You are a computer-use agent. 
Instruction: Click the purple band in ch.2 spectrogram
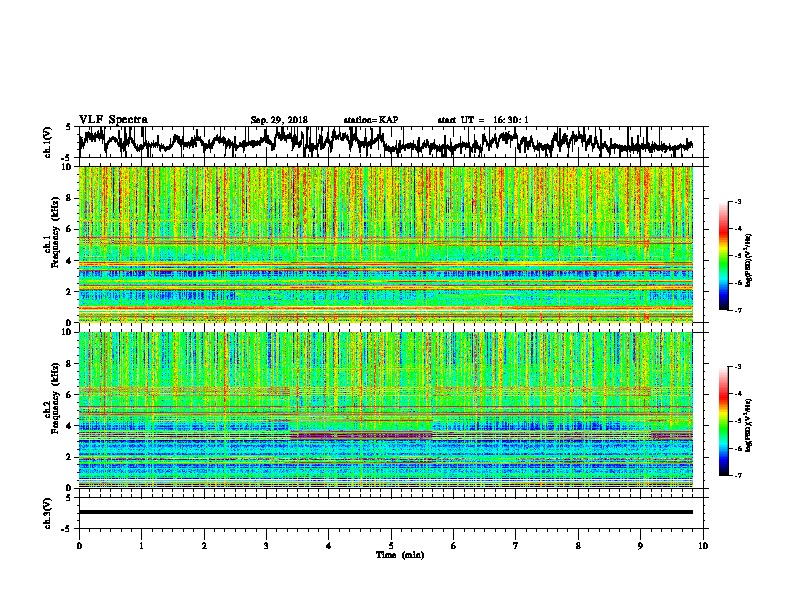(362, 435)
